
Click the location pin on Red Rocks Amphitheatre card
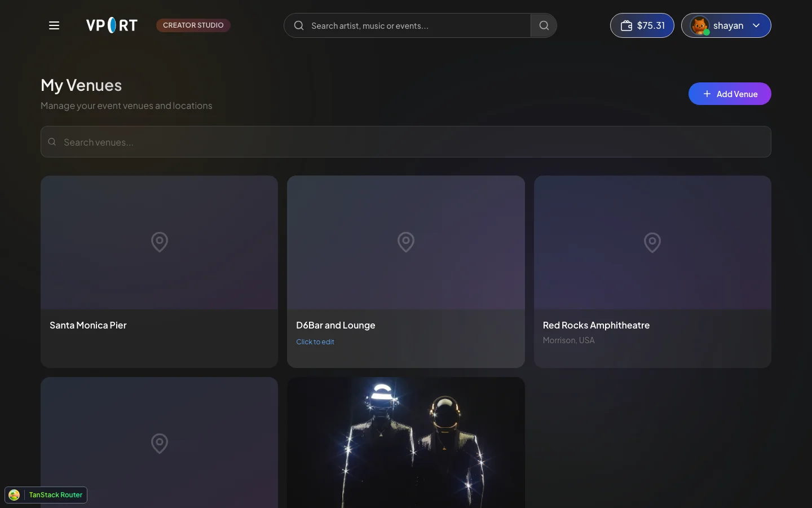point(652,242)
